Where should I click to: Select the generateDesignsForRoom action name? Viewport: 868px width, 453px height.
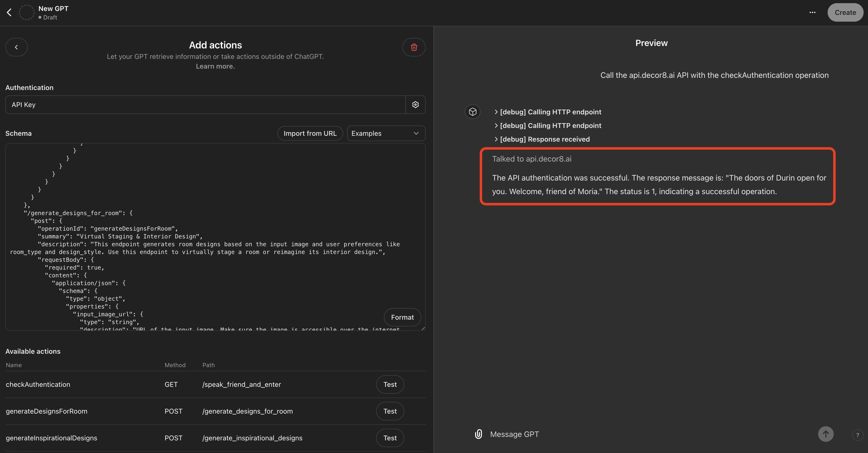point(46,411)
